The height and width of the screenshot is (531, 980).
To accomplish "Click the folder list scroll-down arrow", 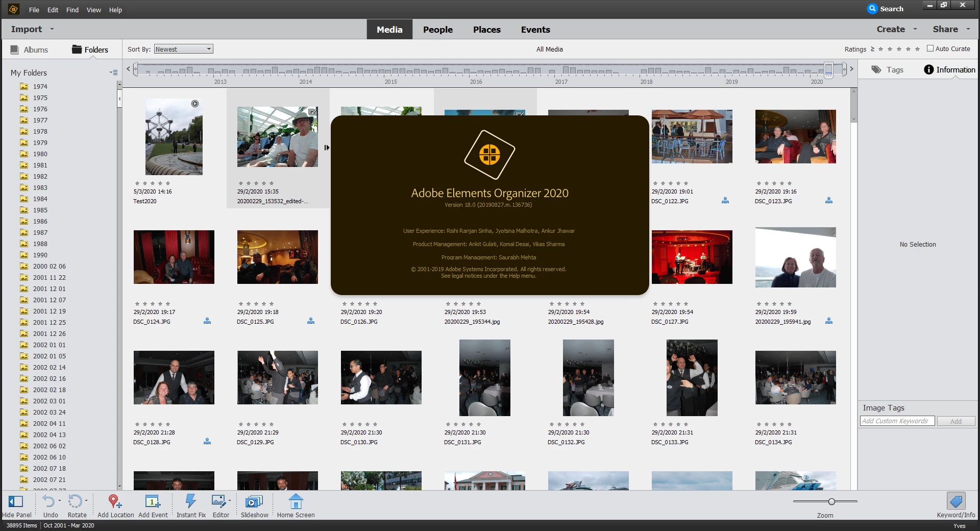I will [x=119, y=487].
